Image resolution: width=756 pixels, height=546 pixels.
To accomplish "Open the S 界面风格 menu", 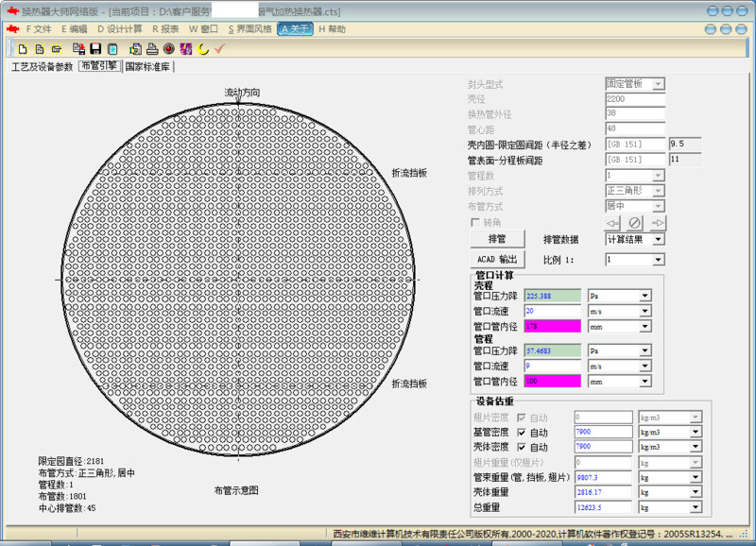I will click(249, 29).
